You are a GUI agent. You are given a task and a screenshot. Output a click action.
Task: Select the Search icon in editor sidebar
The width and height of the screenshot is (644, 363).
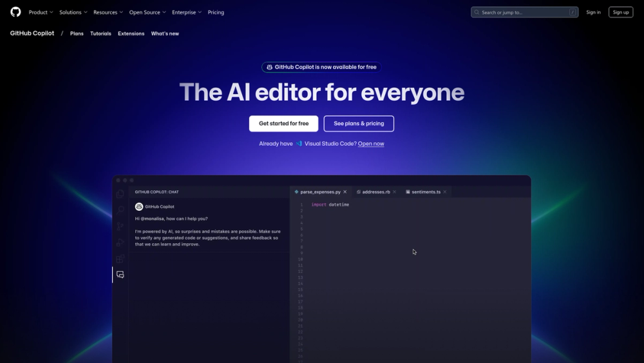click(x=120, y=210)
